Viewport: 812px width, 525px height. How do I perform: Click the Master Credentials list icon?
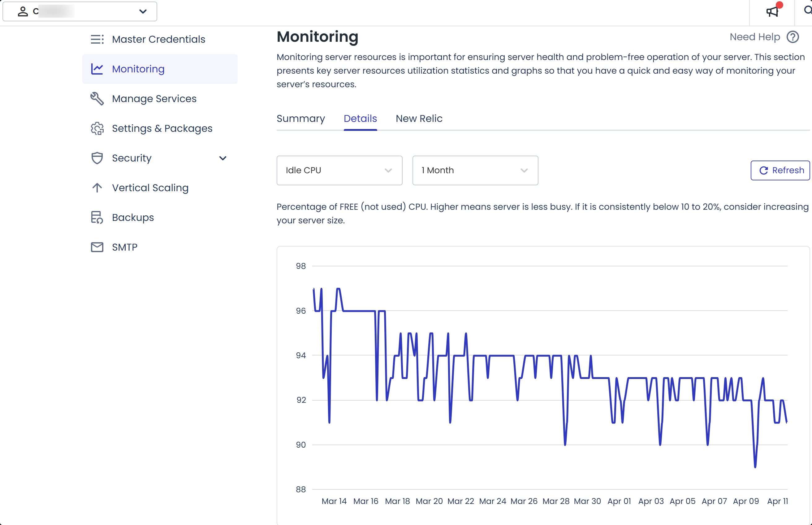tap(97, 39)
